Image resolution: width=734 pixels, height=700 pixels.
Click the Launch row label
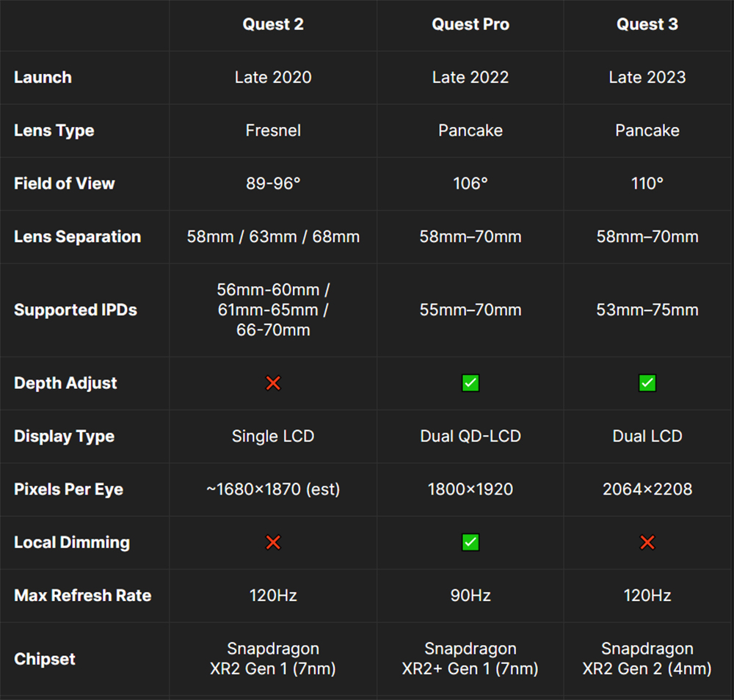click(x=43, y=77)
